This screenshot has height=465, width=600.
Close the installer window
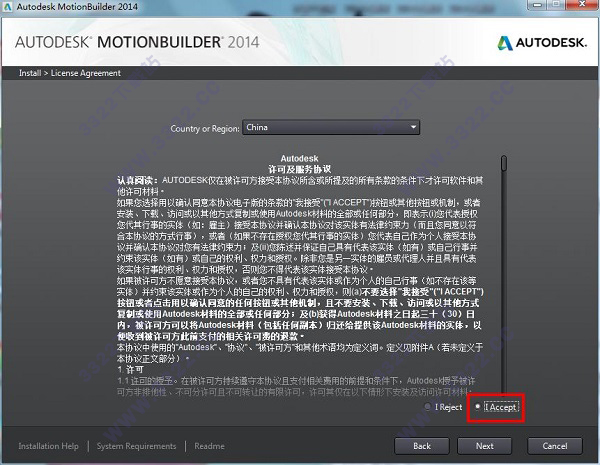(x=582, y=5)
